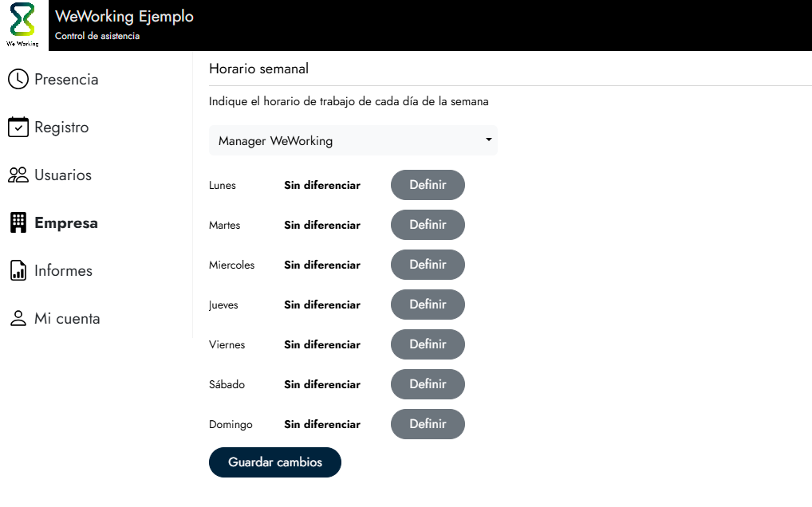Screen dimensions: 812x507
Task: Click the WeWorking Ejemplo header title
Action: [x=124, y=17]
